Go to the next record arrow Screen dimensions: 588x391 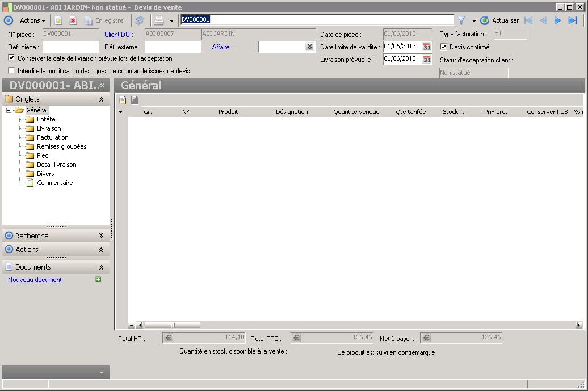point(557,20)
